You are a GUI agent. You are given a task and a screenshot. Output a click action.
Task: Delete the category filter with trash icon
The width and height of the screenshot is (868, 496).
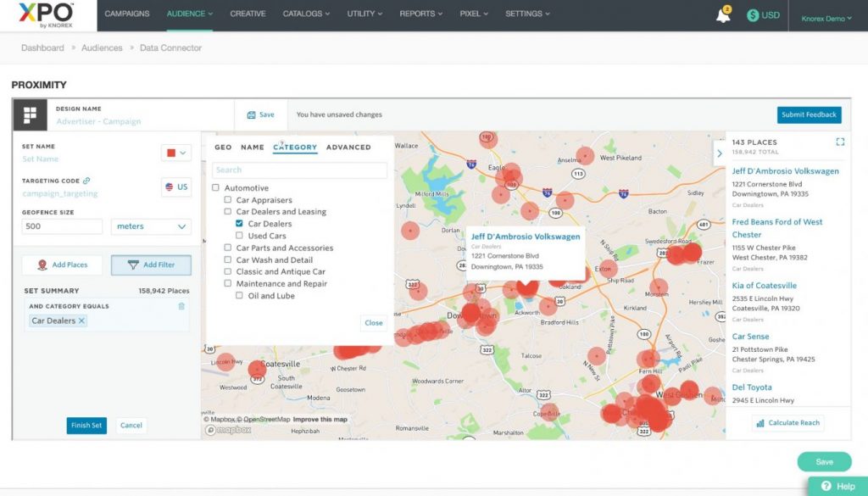tap(181, 306)
